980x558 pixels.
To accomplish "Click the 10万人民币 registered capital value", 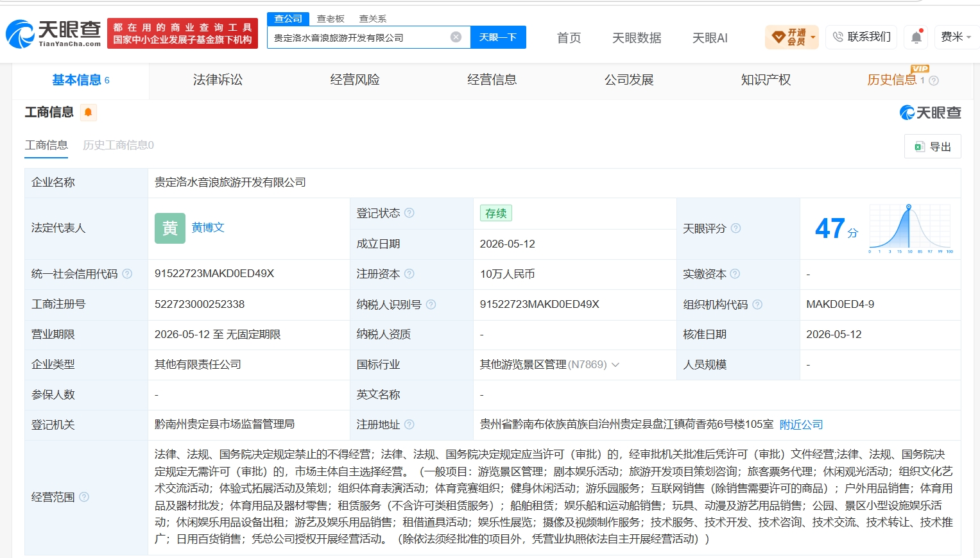I will click(x=507, y=274).
